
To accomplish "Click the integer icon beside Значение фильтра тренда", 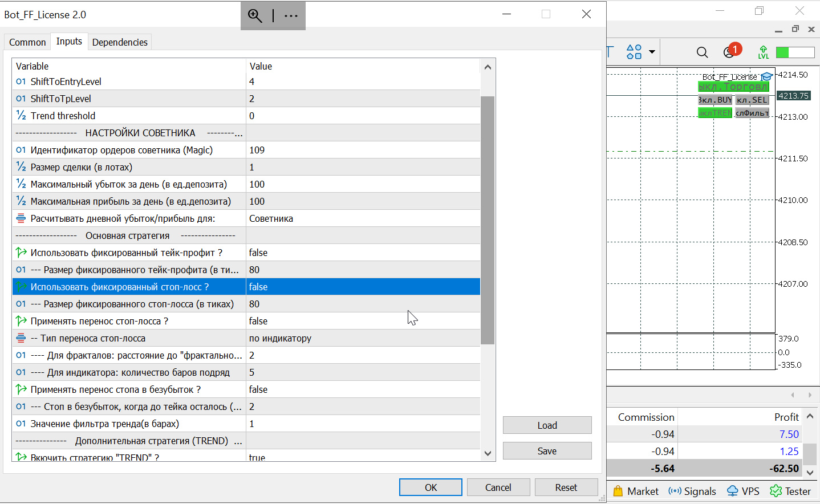I will click(x=21, y=424).
